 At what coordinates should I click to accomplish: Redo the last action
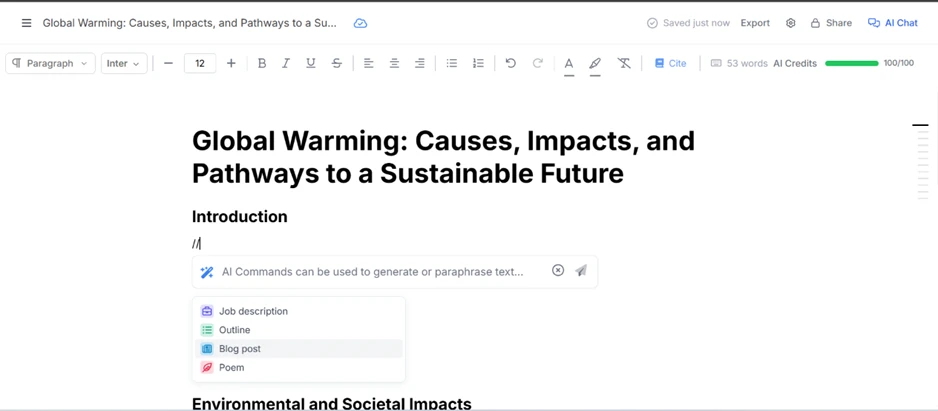[x=537, y=63]
